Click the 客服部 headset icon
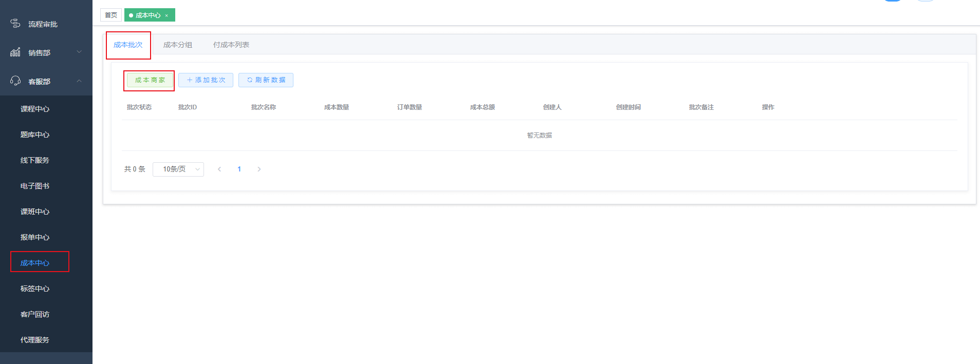This screenshot has height=364, width=980. click(x=15, y=81)
